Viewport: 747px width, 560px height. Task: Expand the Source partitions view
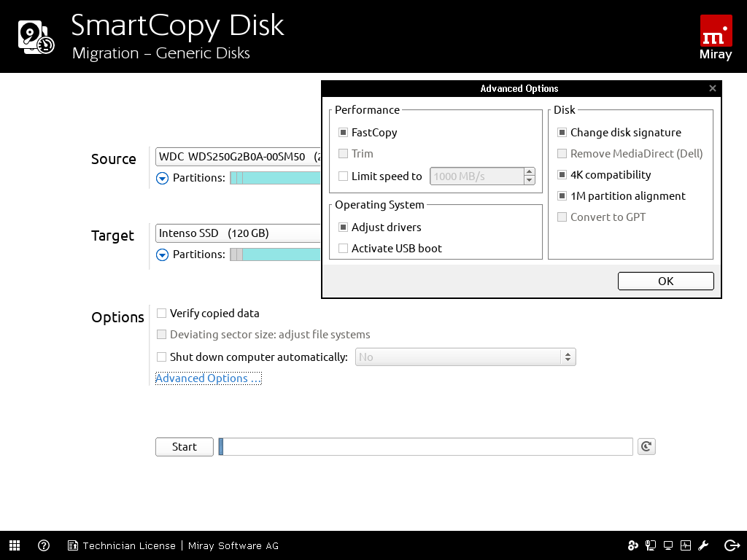pyautogui.click(x=163, y=178)
